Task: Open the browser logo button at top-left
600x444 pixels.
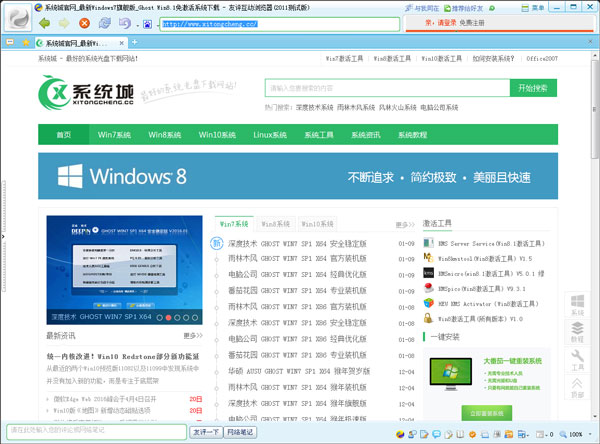Action: point(18,18)
